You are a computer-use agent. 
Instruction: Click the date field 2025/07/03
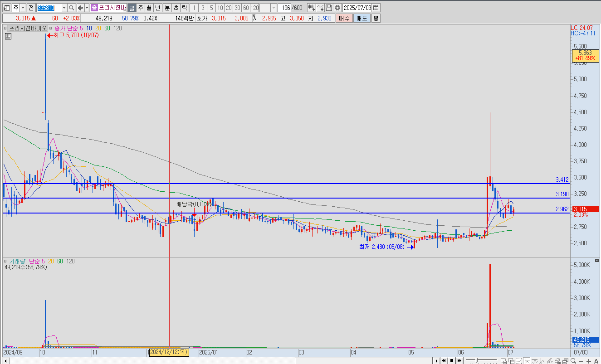pyautogui.click(x=357, y=8)
